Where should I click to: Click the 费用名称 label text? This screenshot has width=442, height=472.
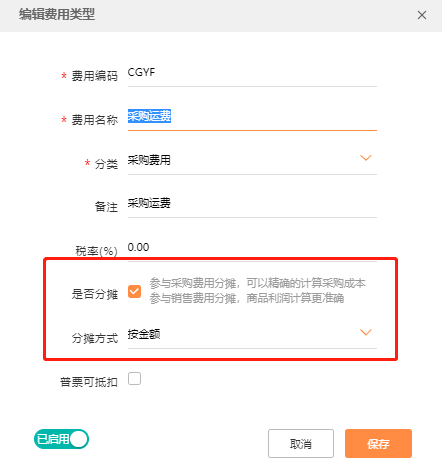point(95,120)
